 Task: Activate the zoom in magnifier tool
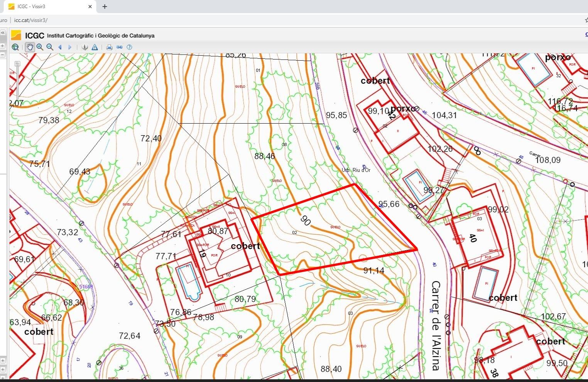click(40, 47)
